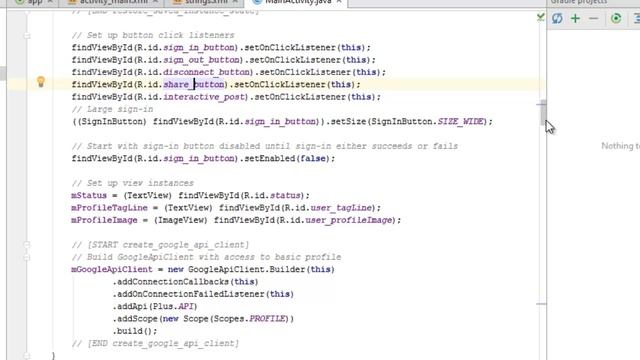The image size is (640, 360).
Task: Click .addConnectionCallbacks(this) line
Action: click(185, 282)
